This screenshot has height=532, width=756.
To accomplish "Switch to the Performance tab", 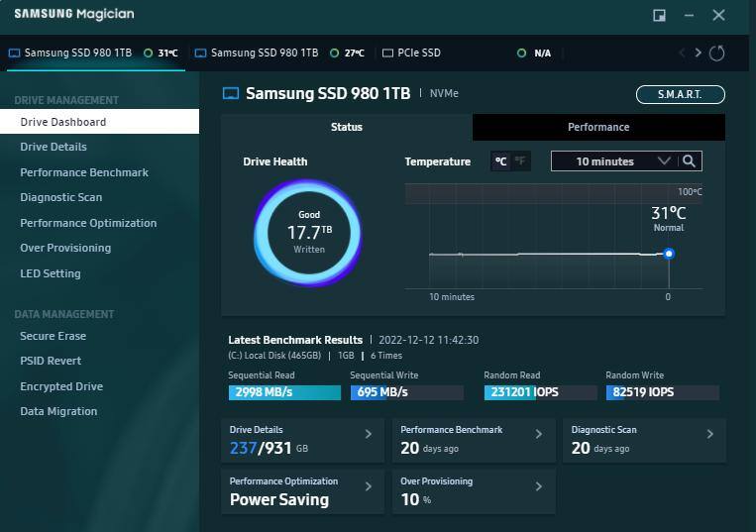I will click(x=598, y=127).
